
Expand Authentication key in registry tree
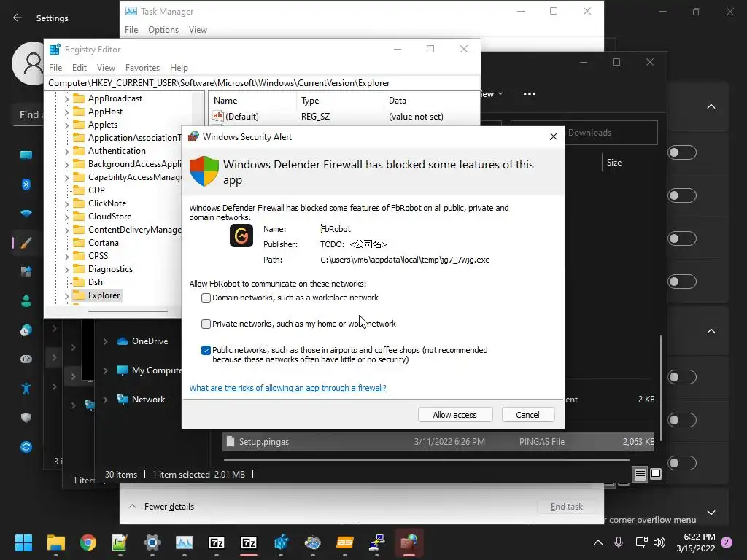(x=66, y=151)
